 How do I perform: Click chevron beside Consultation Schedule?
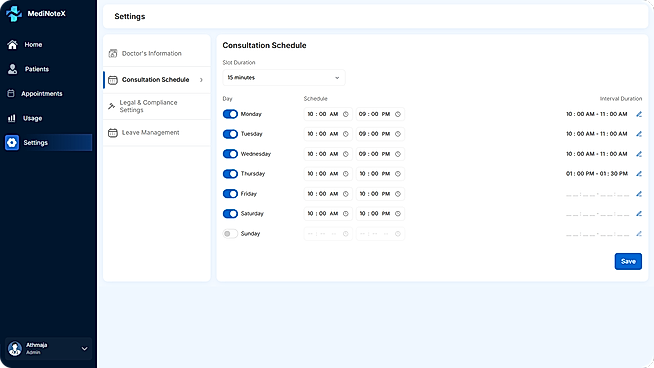click(201, 80)
